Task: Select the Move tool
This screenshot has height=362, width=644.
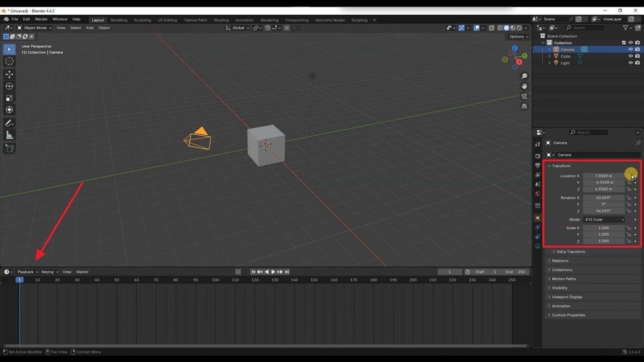Action: click(x=9, y=74)
